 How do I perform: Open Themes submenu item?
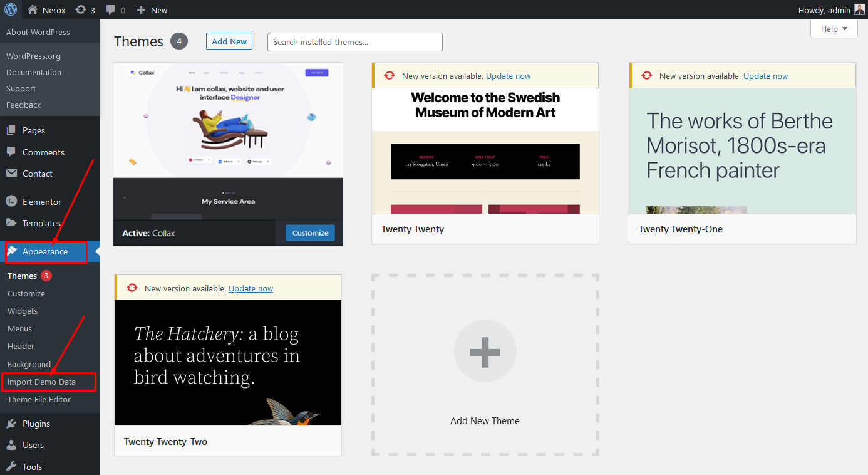[23, 276]
